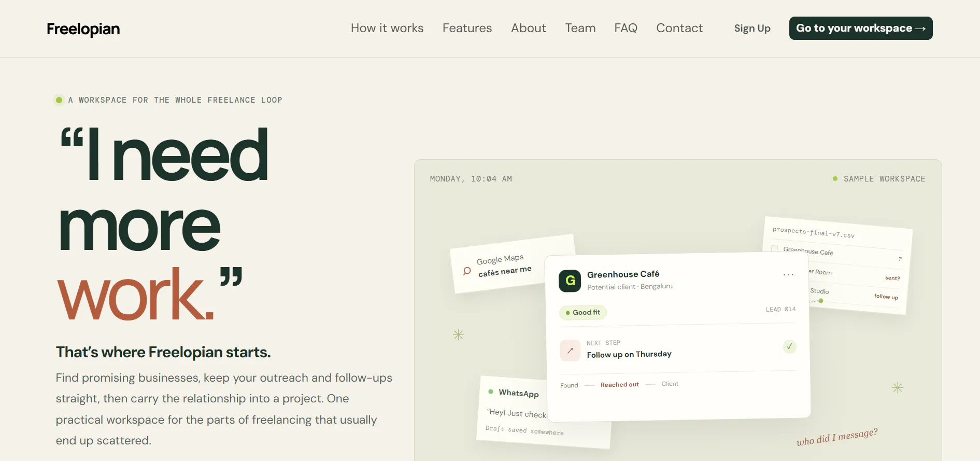Click the 'Follow up on Thursday' text

click(629, 354)
